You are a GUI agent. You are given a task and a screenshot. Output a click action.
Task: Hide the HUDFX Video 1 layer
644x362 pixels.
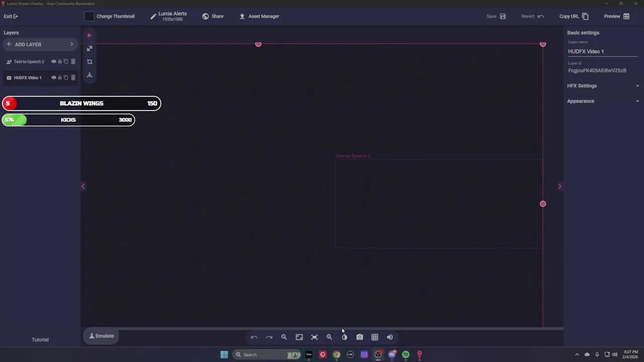(x=54, y=77)
